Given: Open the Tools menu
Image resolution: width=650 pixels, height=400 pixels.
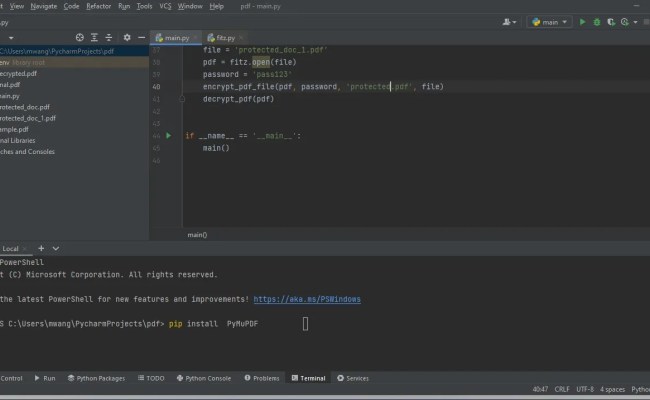Looking at the screenshot, I should pos(144,6).
